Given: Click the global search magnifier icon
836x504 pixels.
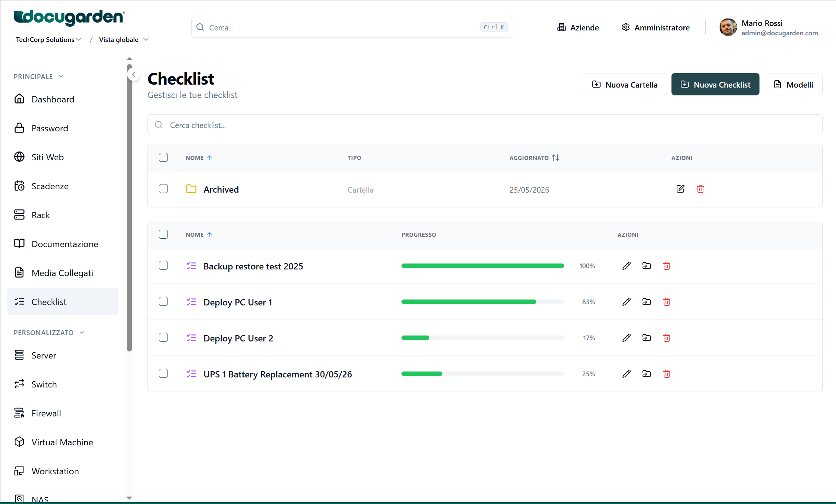Looking at the screenshot, I should pyautogui.click(x=200, y=27).
